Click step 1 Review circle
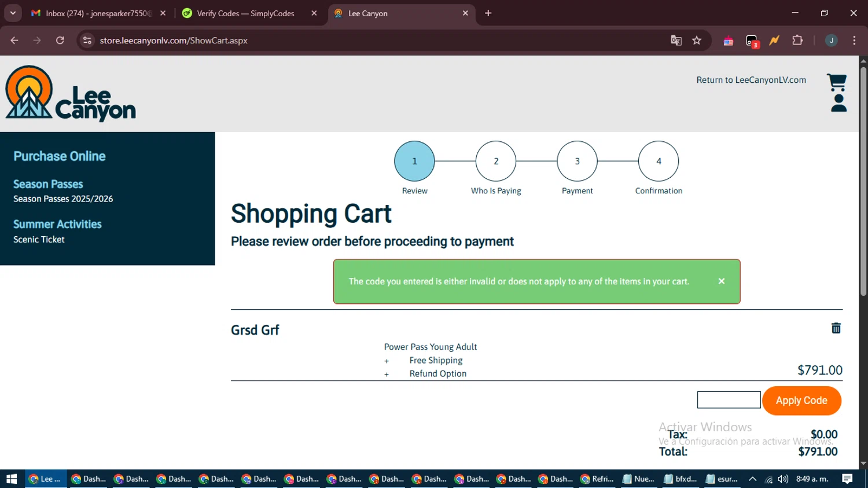 coord(414,161)
